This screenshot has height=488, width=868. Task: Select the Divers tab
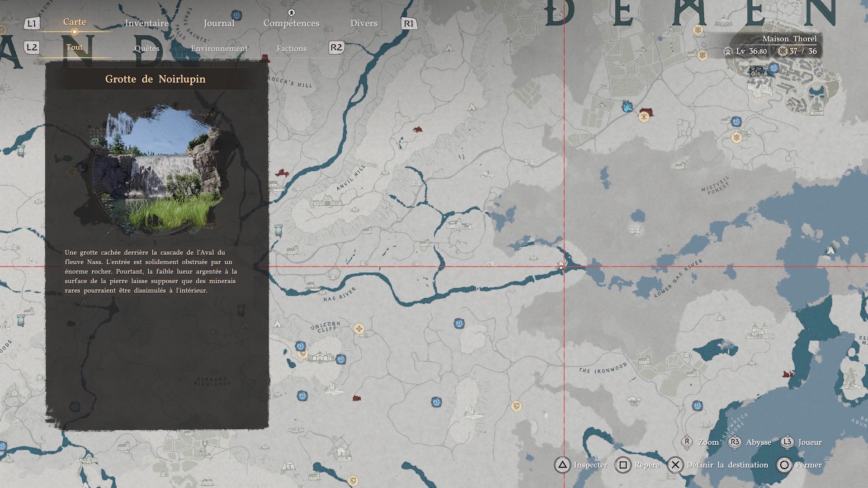click(363, 23)
